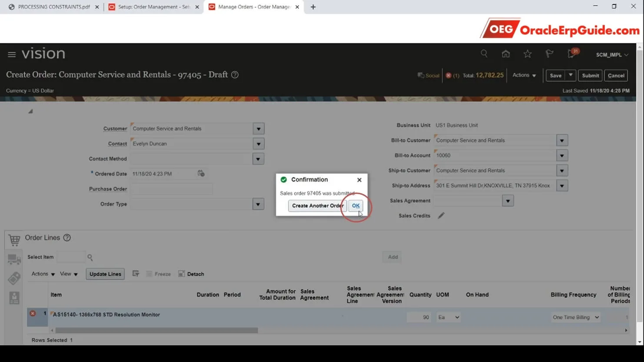The width and height of the screenshot is (644, 362).
Task: Click the help icon beside Create Order title
Action: (235, 75)
